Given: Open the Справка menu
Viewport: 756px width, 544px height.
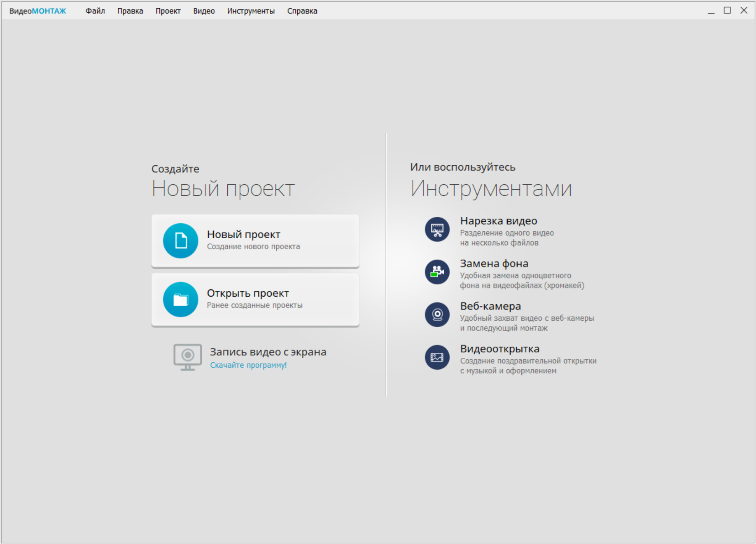Looking at the screenshot, I should [302, 11].
